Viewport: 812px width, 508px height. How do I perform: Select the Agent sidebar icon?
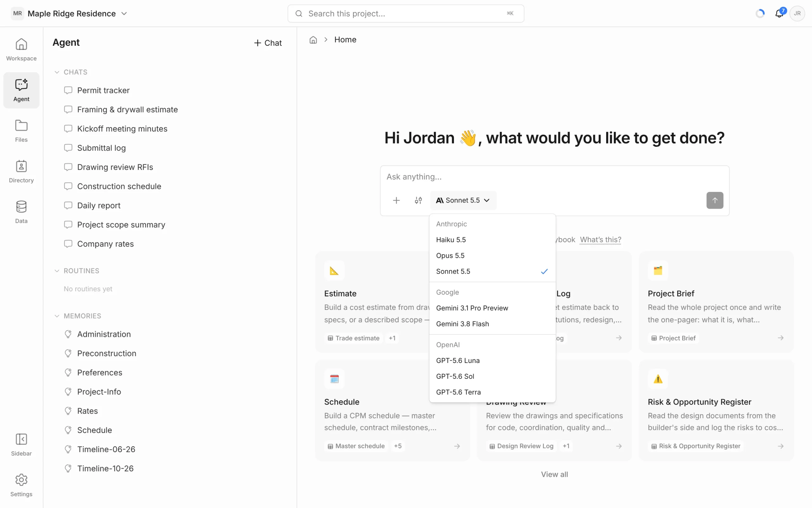coord(21,90)
